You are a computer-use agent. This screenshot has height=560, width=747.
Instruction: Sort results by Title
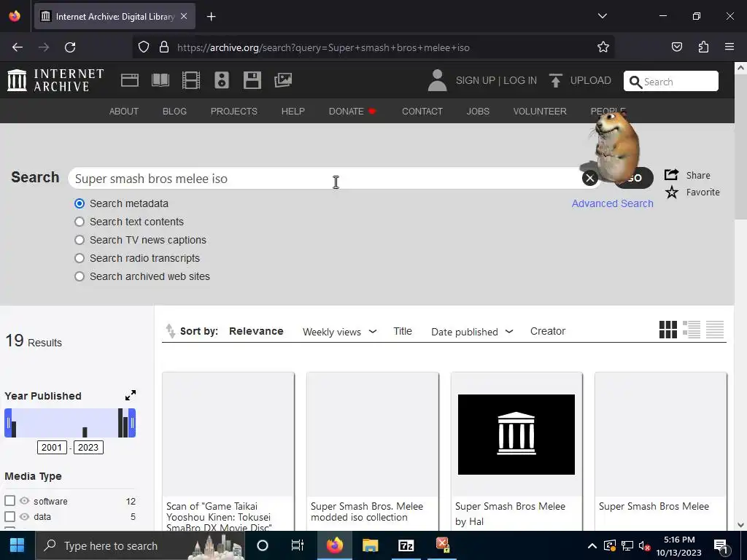(x=403, y=331)
